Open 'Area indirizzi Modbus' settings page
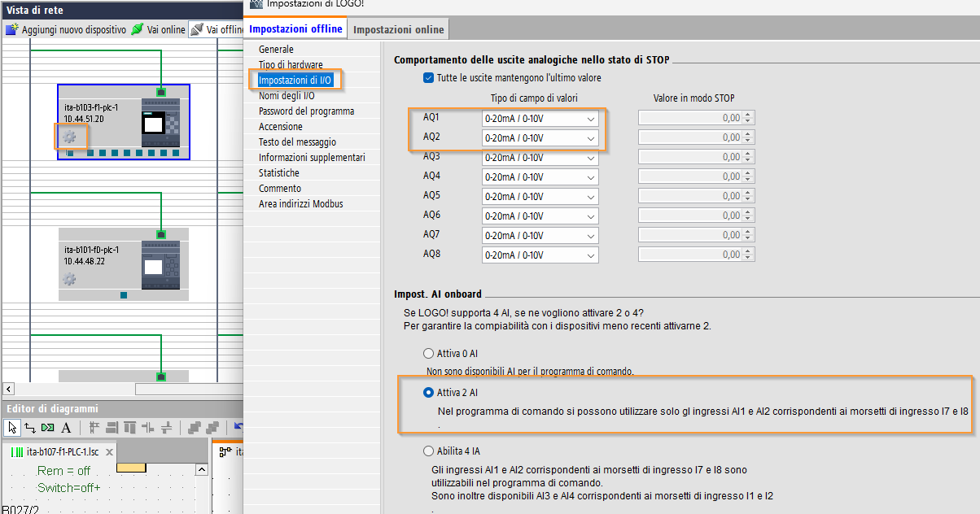The width and height of the screenshot is (980, 514). [x=300, y=204]
